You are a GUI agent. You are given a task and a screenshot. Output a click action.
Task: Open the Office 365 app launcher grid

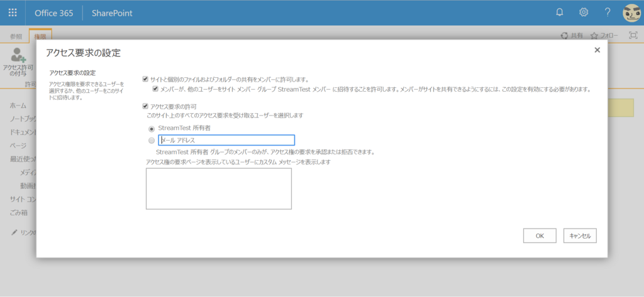[13, 13]
